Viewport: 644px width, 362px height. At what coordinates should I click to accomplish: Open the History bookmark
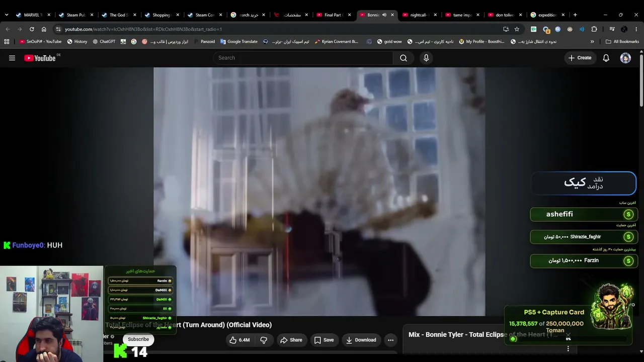coord(77,42)
